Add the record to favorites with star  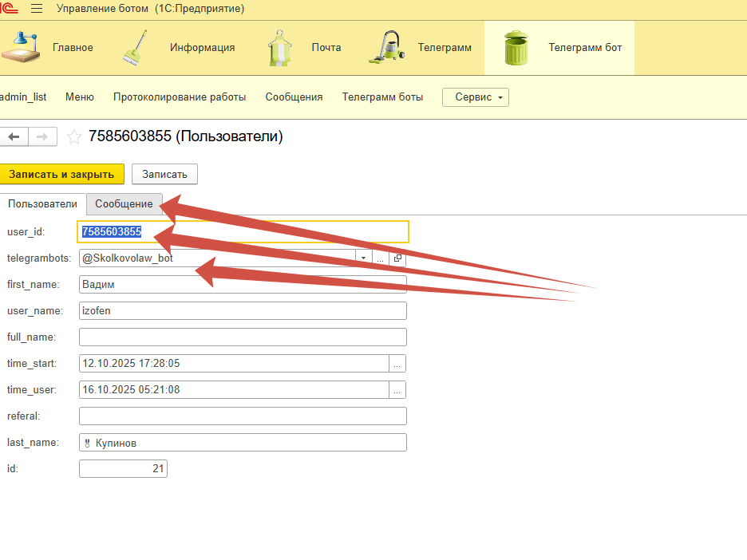(74, 136)
